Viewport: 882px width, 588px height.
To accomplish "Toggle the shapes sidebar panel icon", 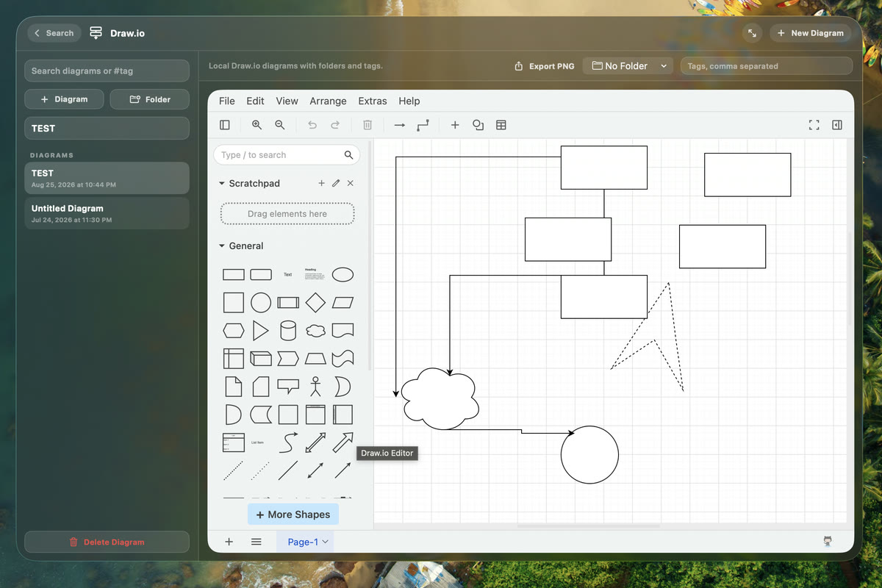I will coord(225,125).
